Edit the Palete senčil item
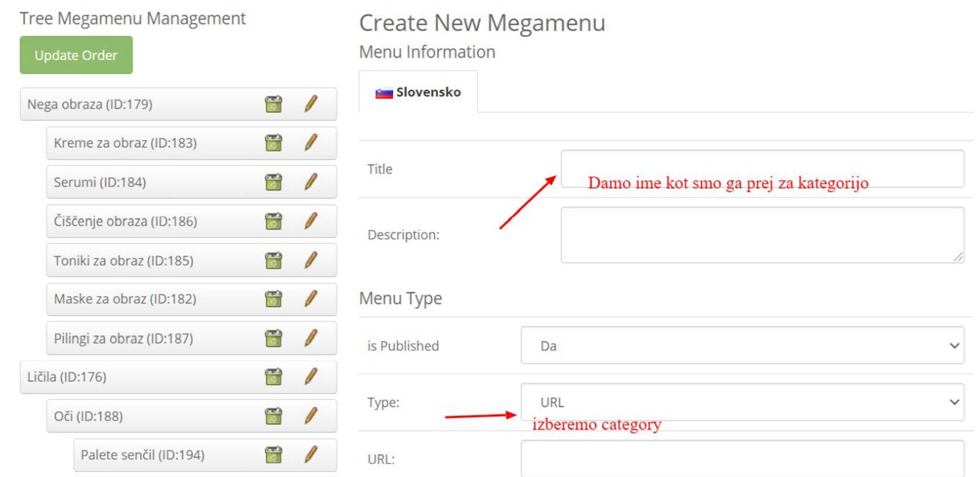Screen dimensions: 980x477 point(311,454)
